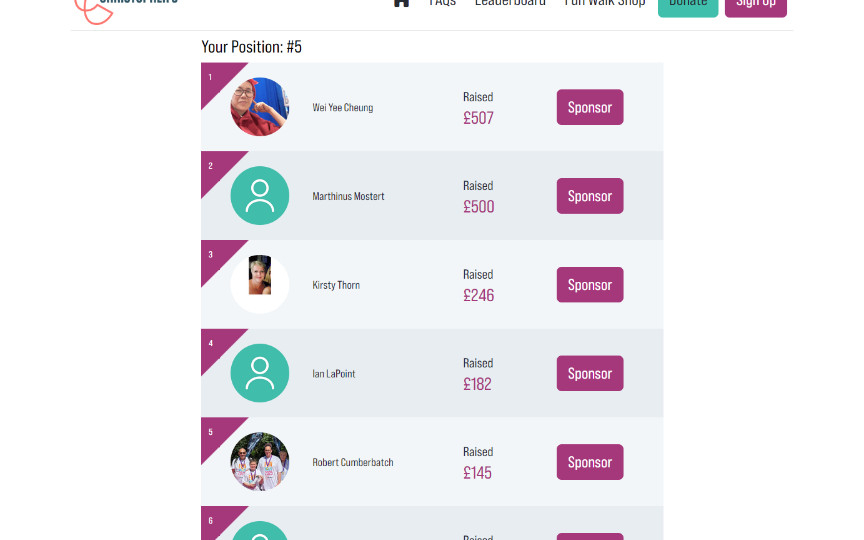Open the Fun Walk Shop link
This screenshot has width=864, height=540.
point(605,3)
